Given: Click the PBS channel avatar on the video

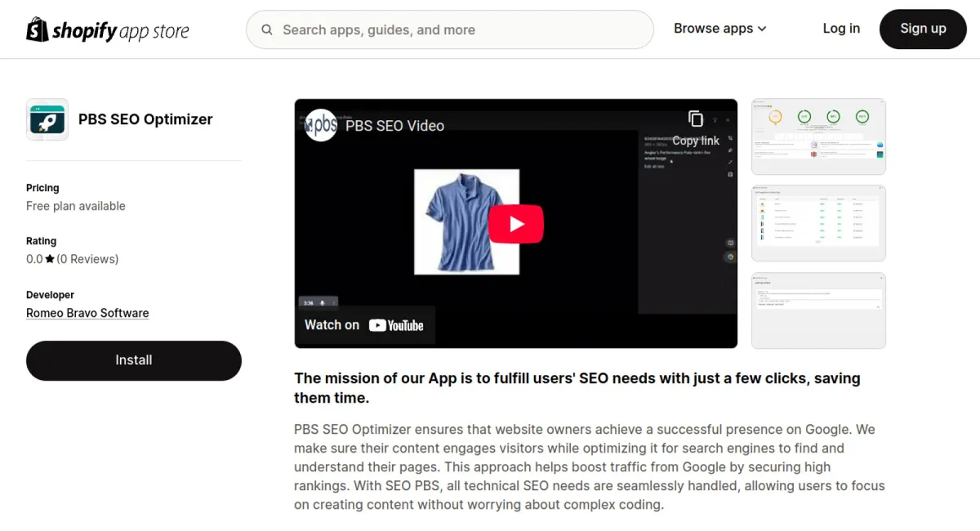Looking at the screenshot, I should coord(321,126).
